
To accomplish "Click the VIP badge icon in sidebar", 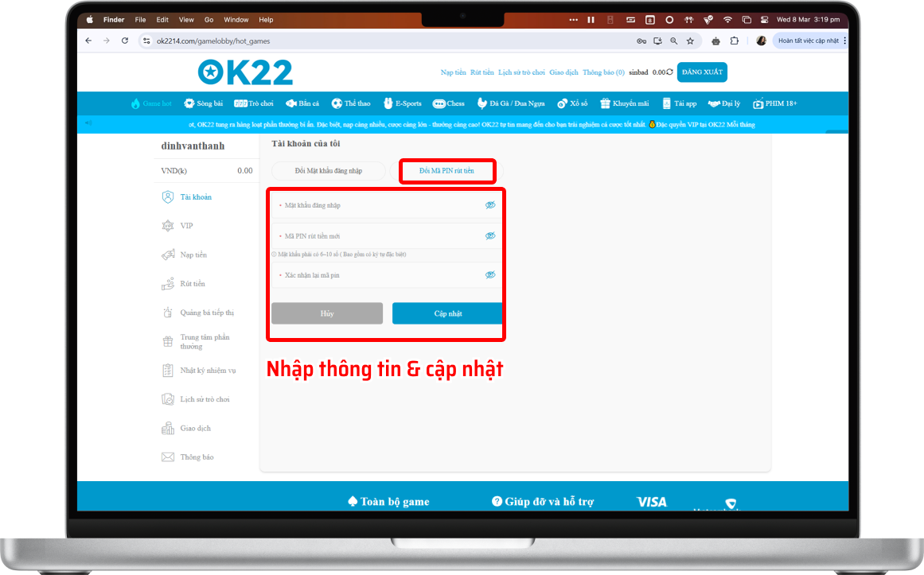I will click(x=167, y=226).
